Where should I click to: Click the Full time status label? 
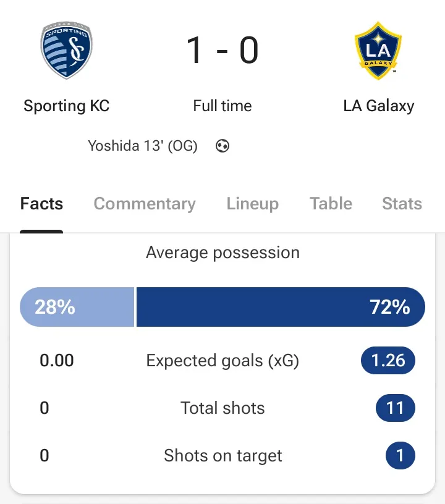(222, 106)
